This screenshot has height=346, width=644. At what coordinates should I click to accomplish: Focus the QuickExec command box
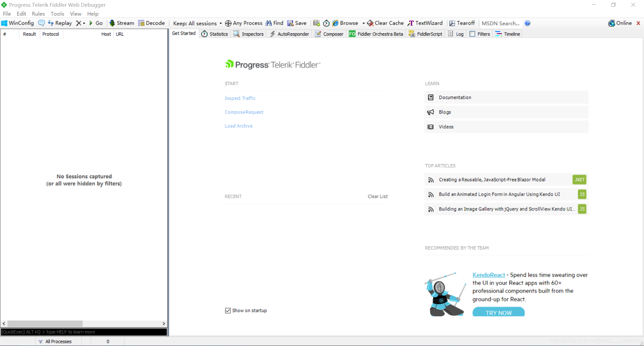84,332
